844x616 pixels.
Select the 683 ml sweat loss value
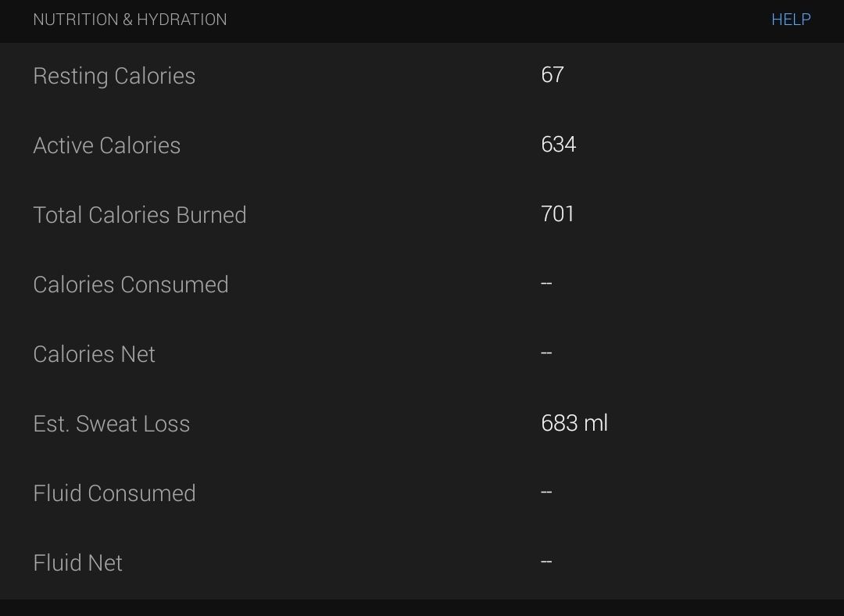click(x=574, y=423)
